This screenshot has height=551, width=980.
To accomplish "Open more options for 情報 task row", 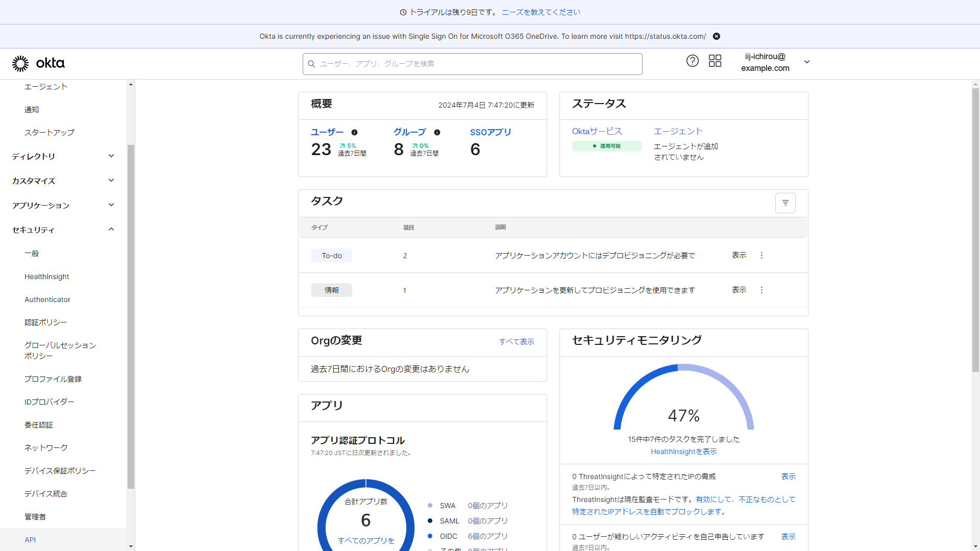I will [762, 290].
